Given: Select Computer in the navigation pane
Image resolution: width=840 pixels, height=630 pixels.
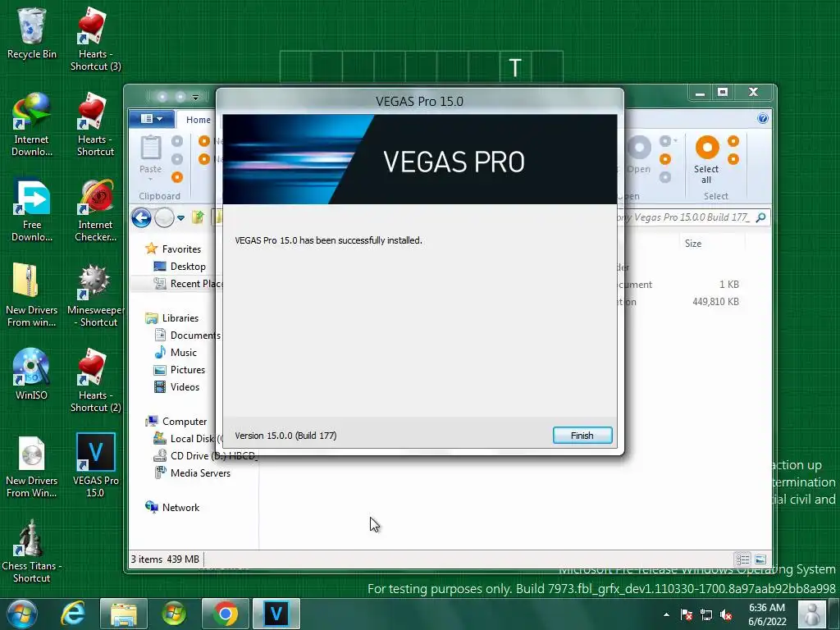Looking at the screenshot, I should coord(176,422).
